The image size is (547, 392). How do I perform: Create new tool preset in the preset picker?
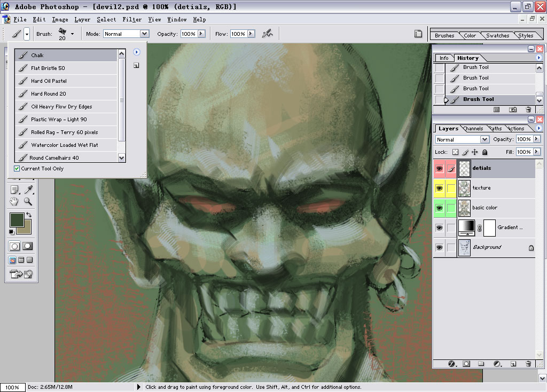click(136, 65)
